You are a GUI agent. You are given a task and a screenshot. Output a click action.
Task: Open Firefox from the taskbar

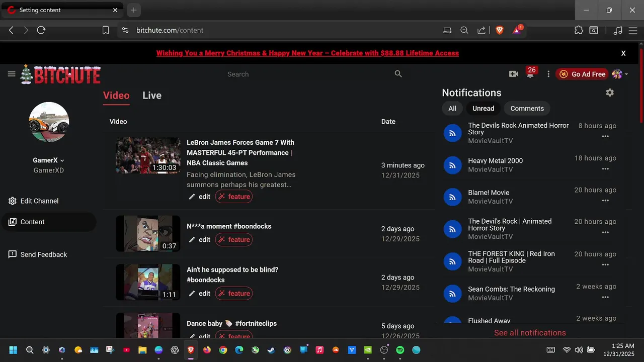[207, 350]
